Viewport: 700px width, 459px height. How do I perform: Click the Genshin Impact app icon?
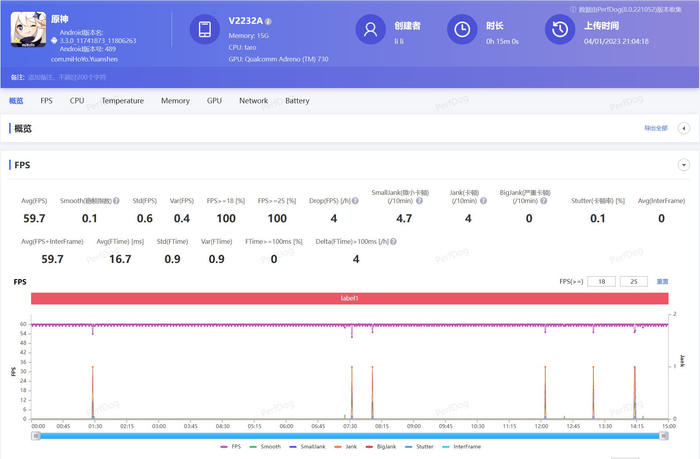(x=26, y=30)
